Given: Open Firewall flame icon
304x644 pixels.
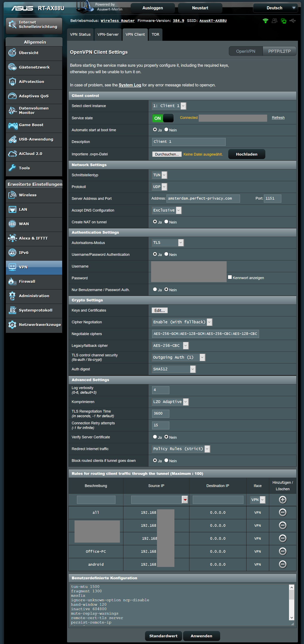Looking at the screenshot, I should [x=12, y=281].
